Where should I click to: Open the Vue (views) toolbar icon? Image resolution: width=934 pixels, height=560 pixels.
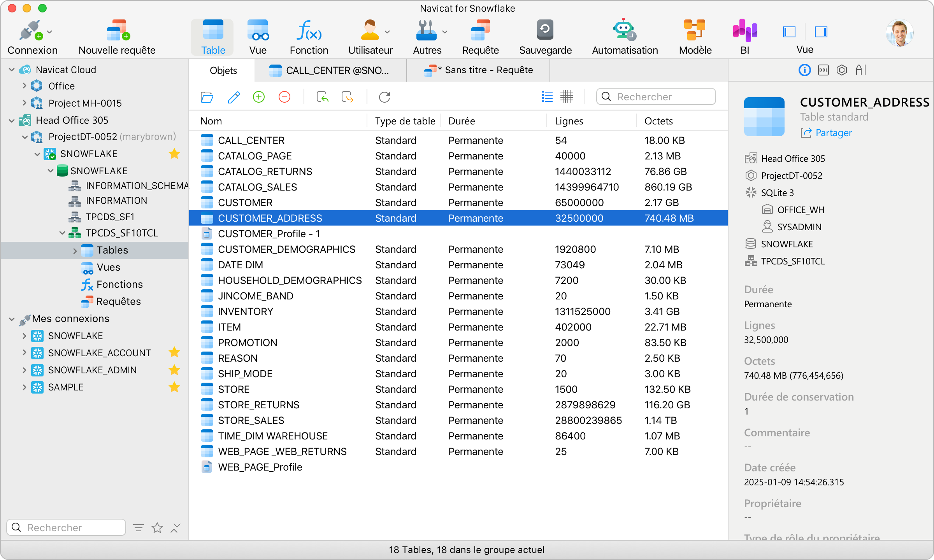pos(258,30)
